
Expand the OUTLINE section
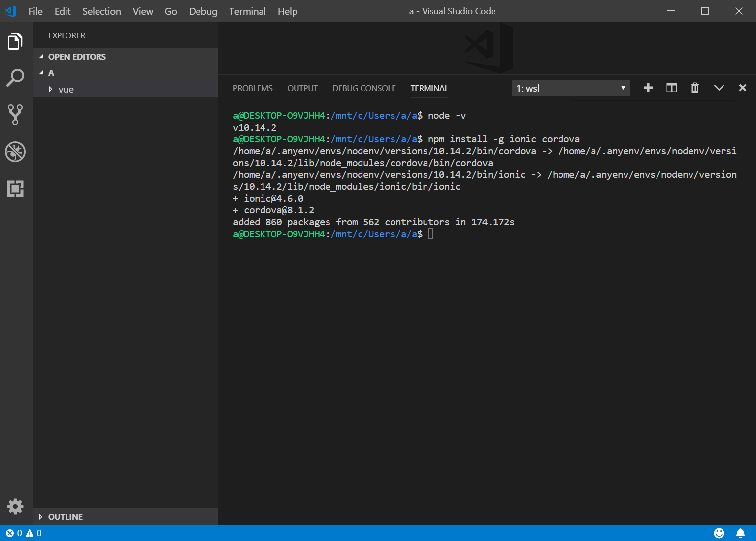66,517
